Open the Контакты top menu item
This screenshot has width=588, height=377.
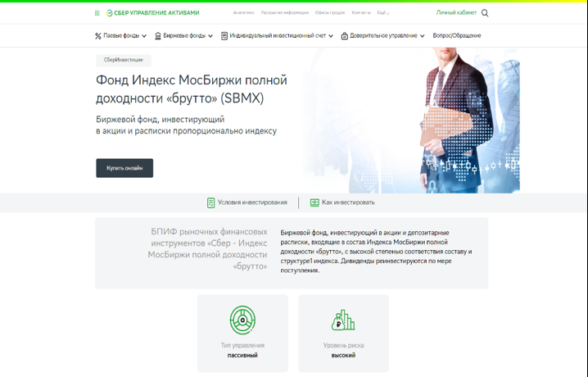pos(361,13)
